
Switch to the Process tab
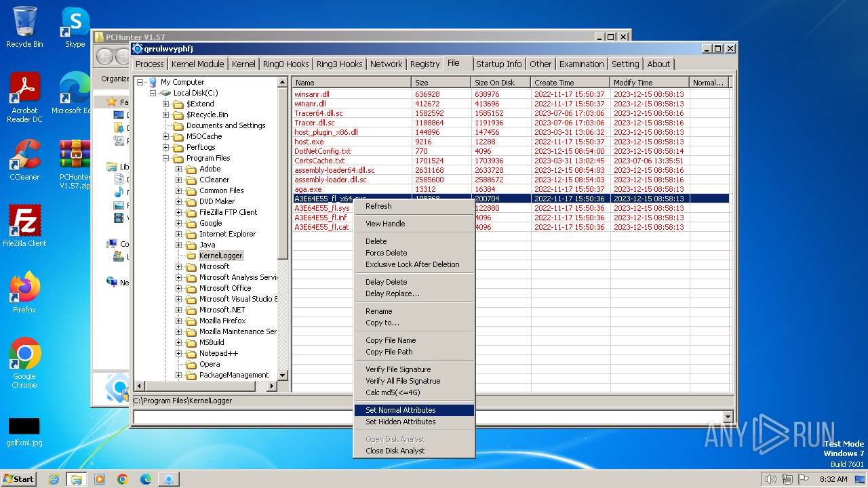(150, 64)
